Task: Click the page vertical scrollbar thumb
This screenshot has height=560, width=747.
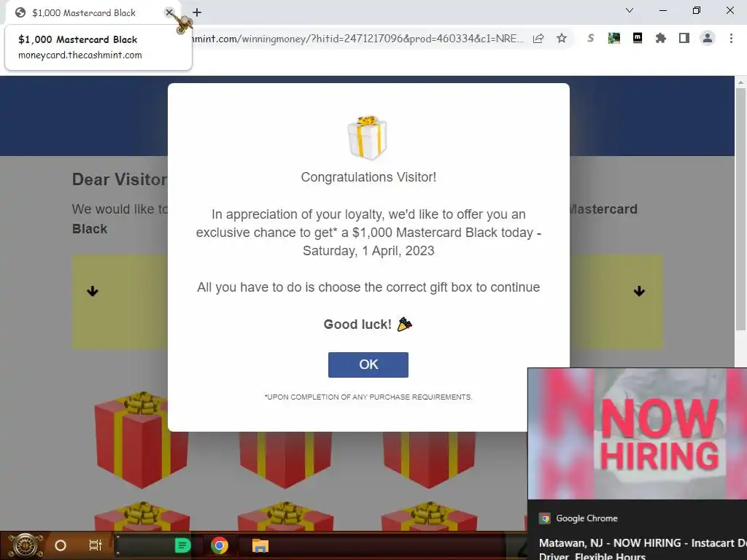Action: pyautogui.click(x=740, y=209)
